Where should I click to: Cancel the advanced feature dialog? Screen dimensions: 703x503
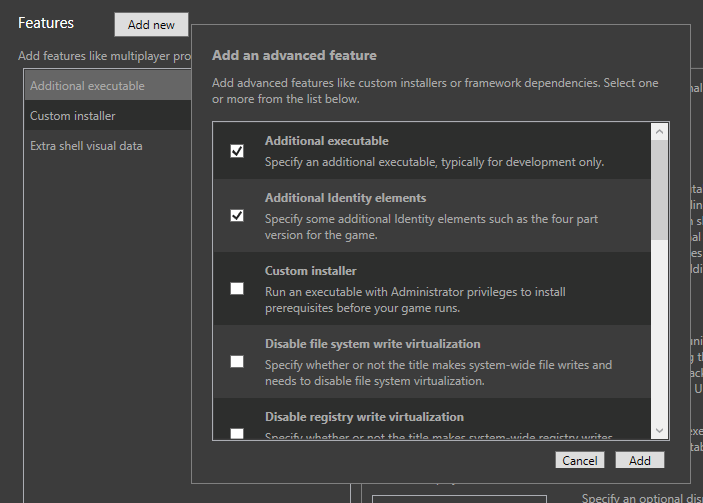[580, 460]
